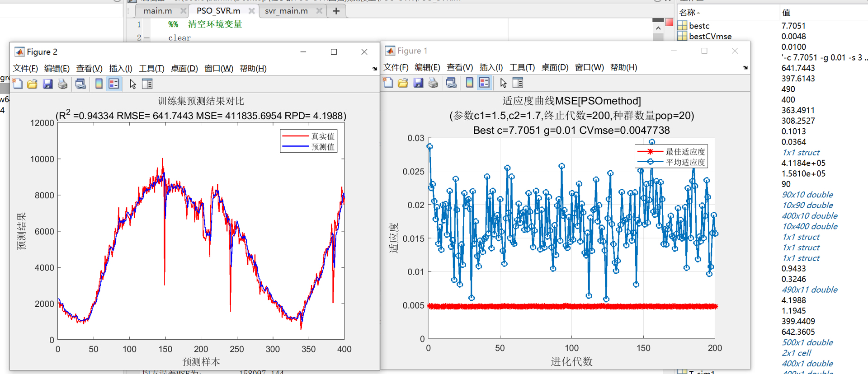The image size is (868, 374).
Task: Open 查看(V) menu in Figure 2
Action: coord(89,69)
